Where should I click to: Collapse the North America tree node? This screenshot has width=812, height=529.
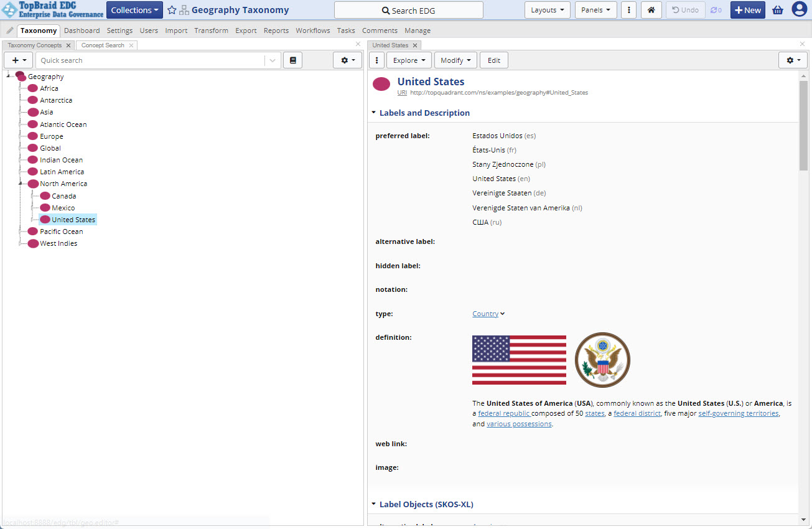coord(20,184)
